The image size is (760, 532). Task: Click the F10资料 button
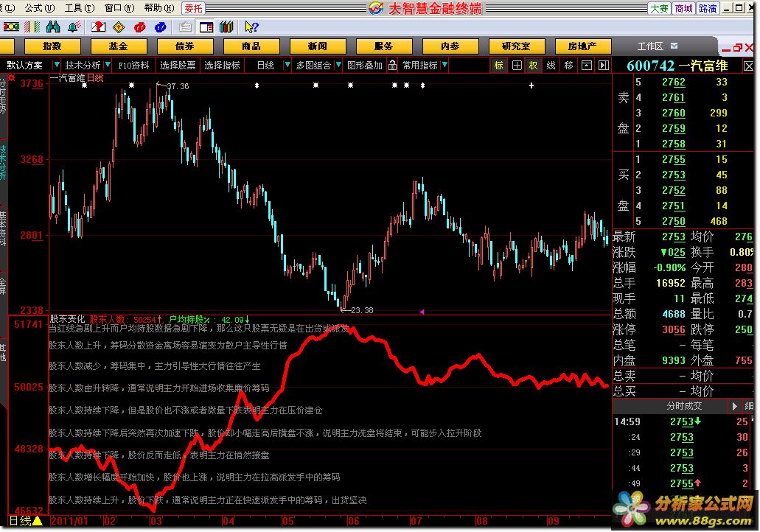133,65
